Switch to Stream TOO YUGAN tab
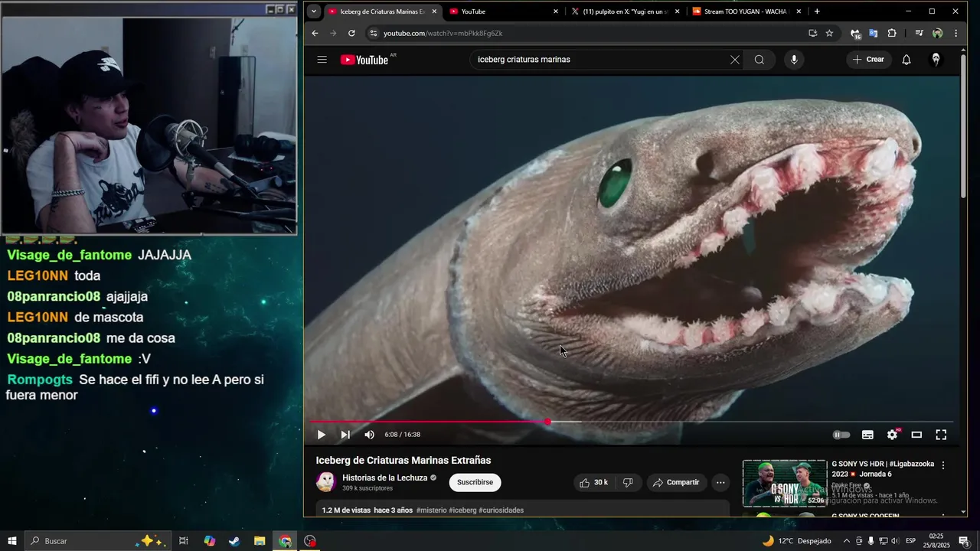 [746, 11]
